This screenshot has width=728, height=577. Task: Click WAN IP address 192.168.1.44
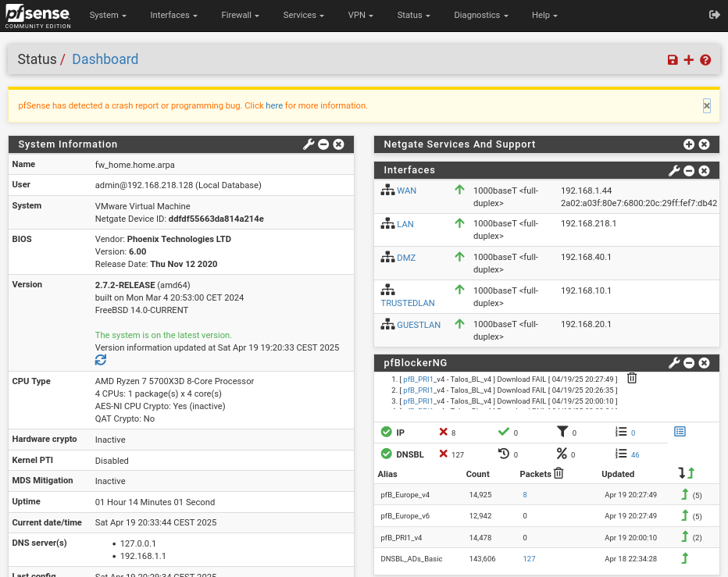[x=587, y=191]
